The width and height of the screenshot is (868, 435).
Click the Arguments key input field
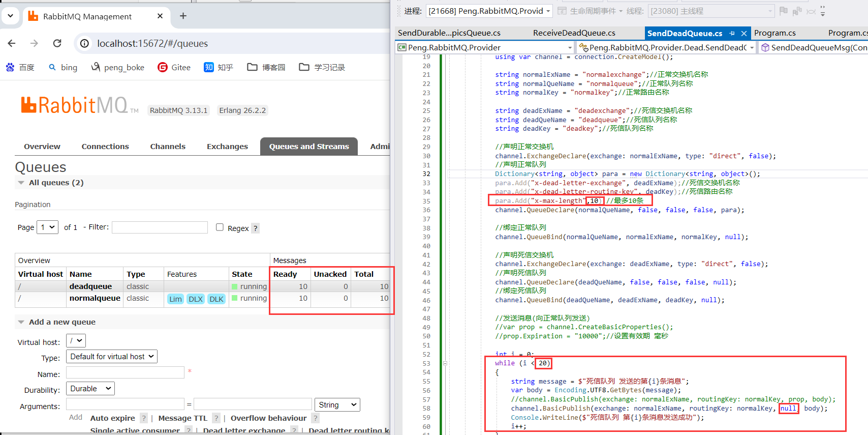coord(125,404)
